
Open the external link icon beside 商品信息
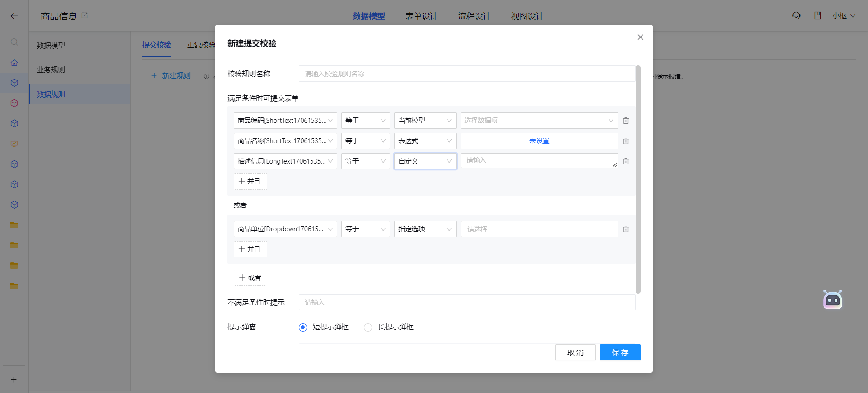click(x=85, y=15)
